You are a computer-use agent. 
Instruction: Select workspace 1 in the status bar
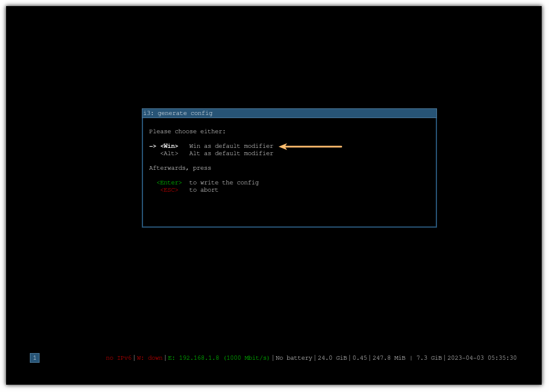(34, 358)
